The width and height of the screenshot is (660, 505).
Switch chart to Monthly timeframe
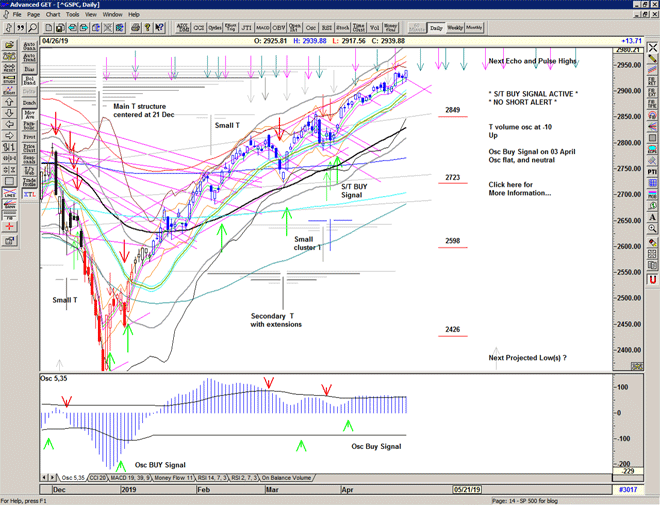pos(474,28)
